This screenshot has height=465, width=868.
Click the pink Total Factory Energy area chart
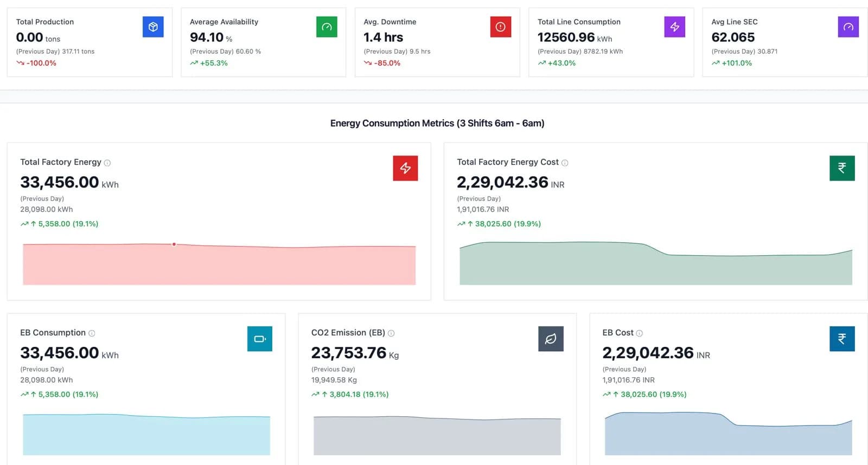click(x=219, y=264)
